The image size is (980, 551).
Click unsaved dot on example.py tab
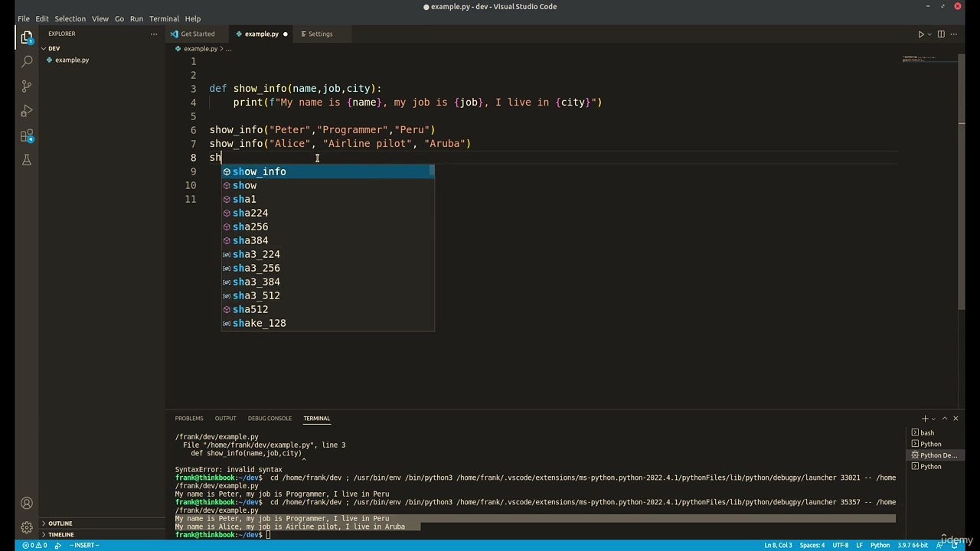click(x=286, y=34)
